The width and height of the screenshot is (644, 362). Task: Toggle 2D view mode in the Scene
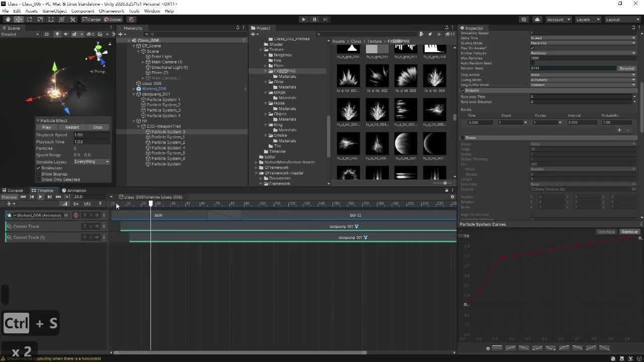coord(46,34)
